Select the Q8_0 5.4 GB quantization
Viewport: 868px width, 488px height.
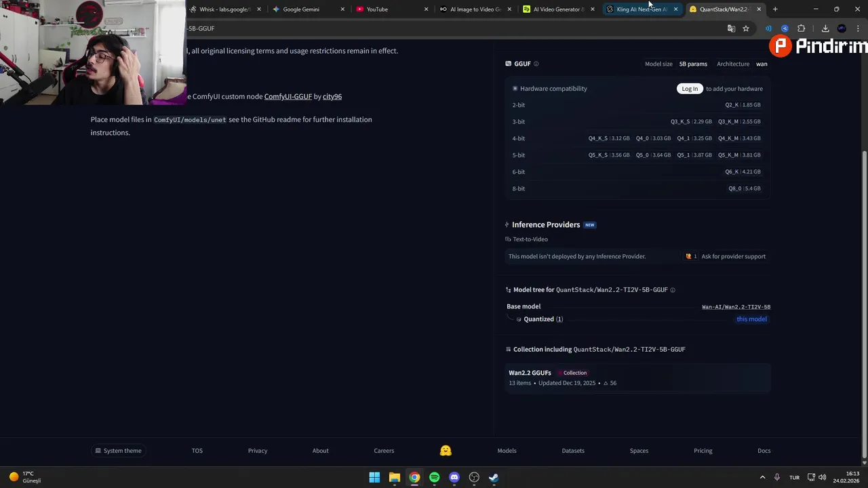point(745,188)
